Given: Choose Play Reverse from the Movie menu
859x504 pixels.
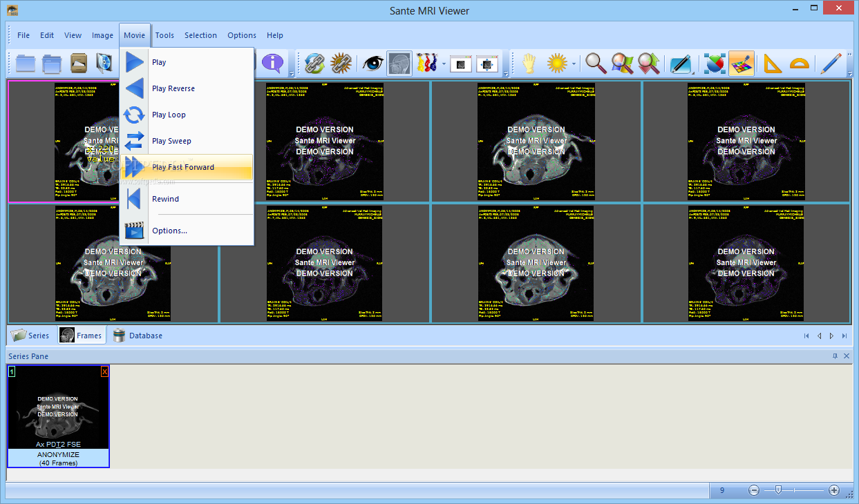Looking at the screenshot, I should click(x=187, y=88).
